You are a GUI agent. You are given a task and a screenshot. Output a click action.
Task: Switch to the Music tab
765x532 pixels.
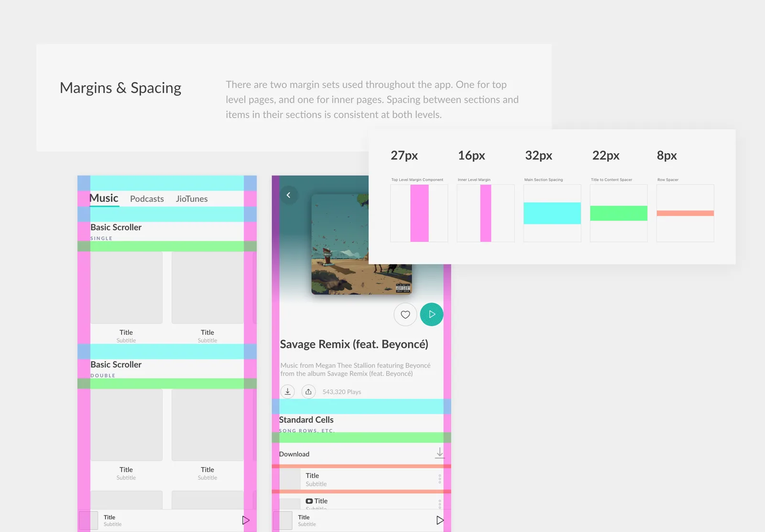[x=104, y=198]
